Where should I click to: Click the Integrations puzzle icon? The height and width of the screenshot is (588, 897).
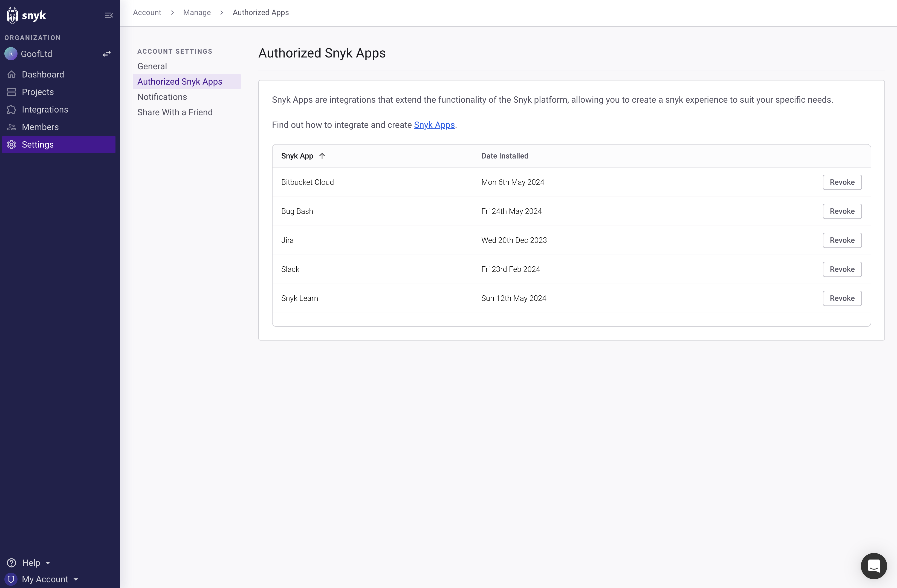pos(11,109)
